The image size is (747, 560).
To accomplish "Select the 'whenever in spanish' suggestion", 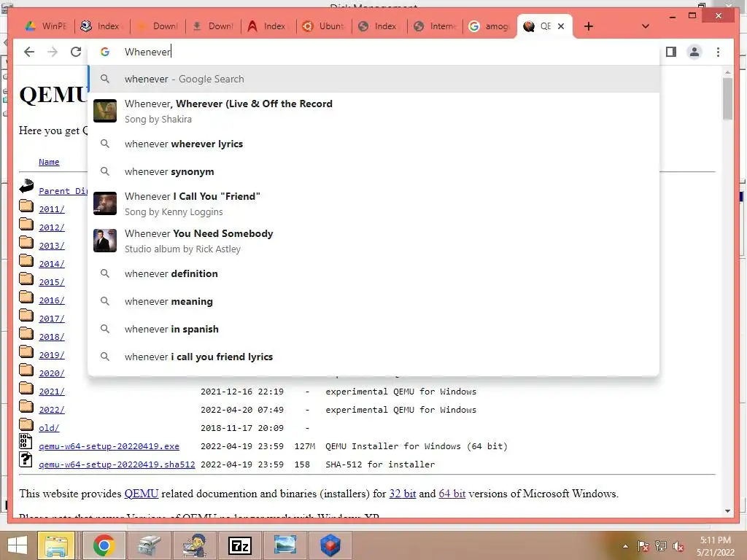I will (374, 329).
